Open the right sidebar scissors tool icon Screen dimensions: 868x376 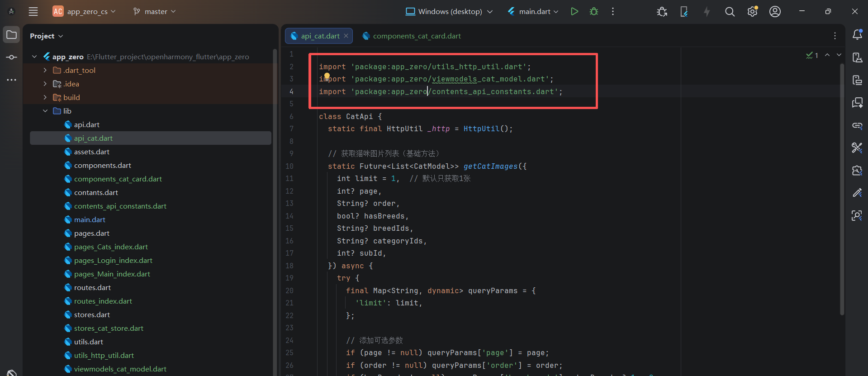[x=857, y=148]
